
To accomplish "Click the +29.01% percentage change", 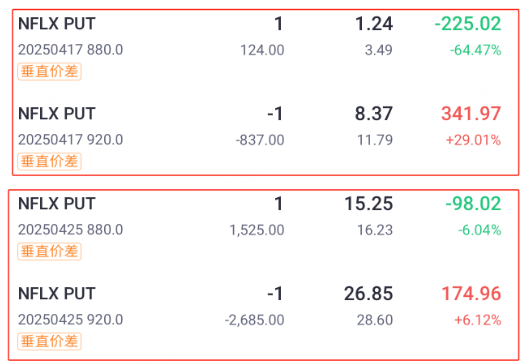I will 473,140.
